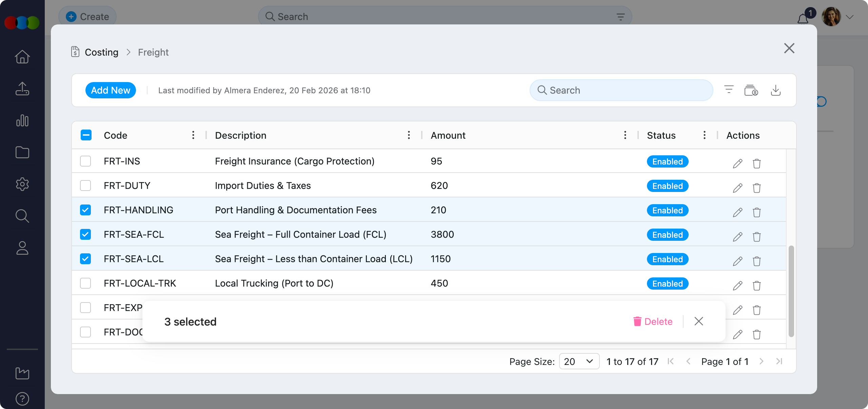Open the Code column options menu
This screenshot has height=409, width=868.
coord(193,135)
